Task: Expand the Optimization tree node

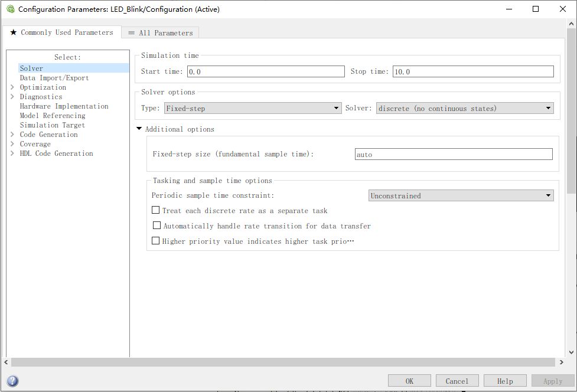Action: tap(12, 87)
